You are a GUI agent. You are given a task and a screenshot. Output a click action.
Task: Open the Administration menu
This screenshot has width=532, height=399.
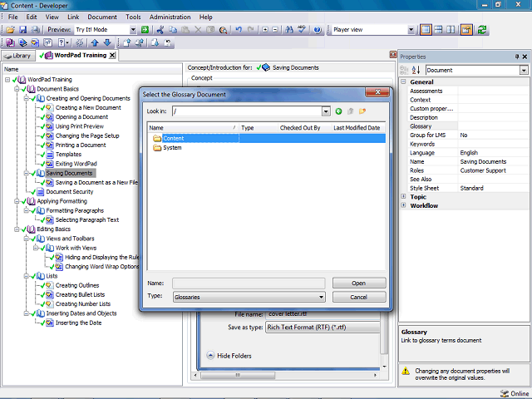click(x=170, y=17)
